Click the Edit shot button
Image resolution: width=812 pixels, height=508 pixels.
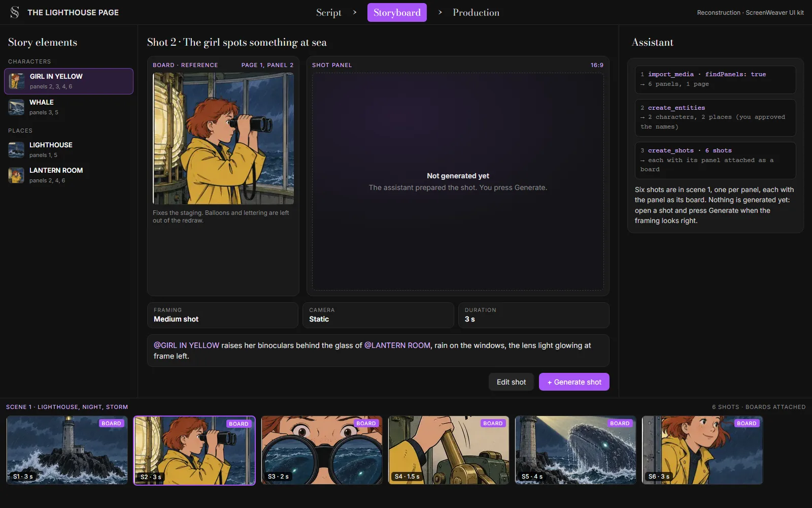511,382
